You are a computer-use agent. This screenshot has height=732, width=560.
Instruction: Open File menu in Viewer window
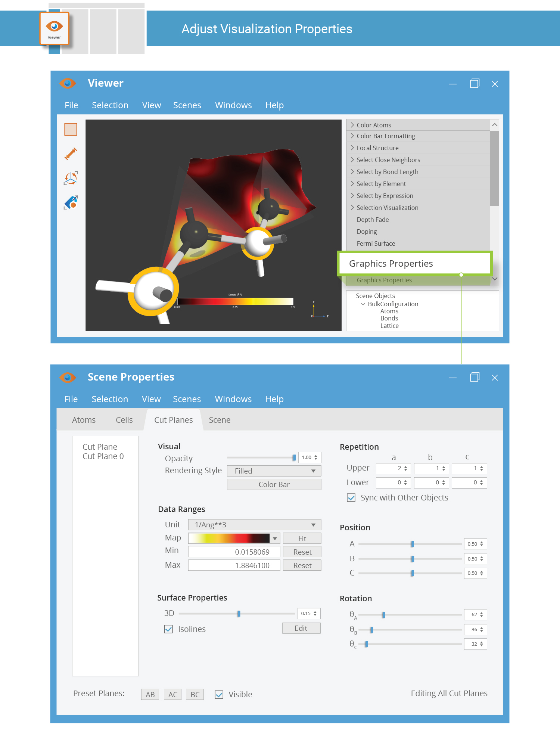tap(71, 105)
